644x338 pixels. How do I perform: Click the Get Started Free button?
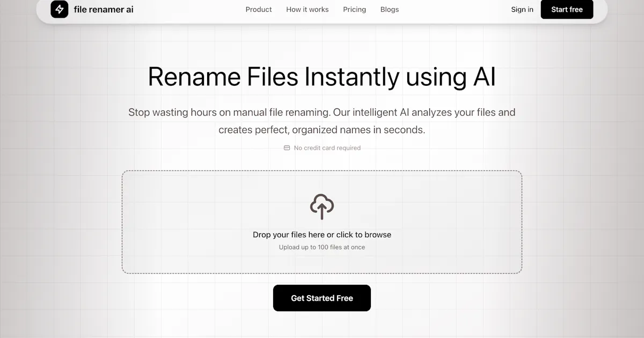pyautogui.click(x=322, y=298)
